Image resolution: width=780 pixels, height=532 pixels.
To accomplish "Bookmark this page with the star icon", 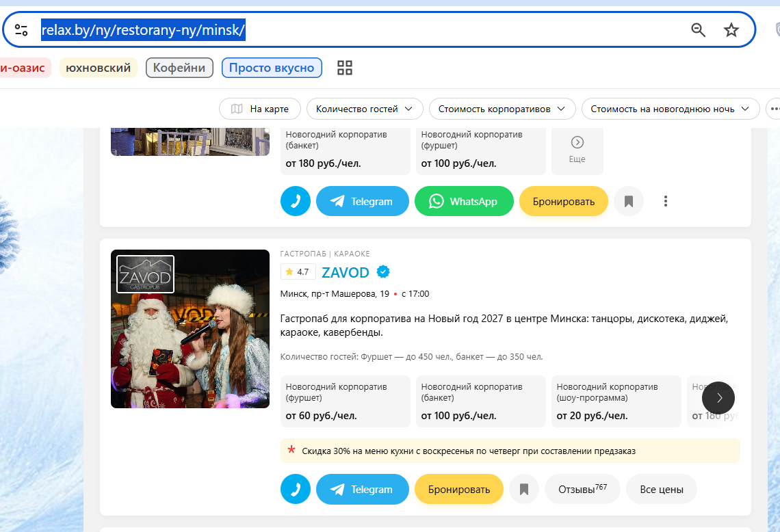I will 731,30.
